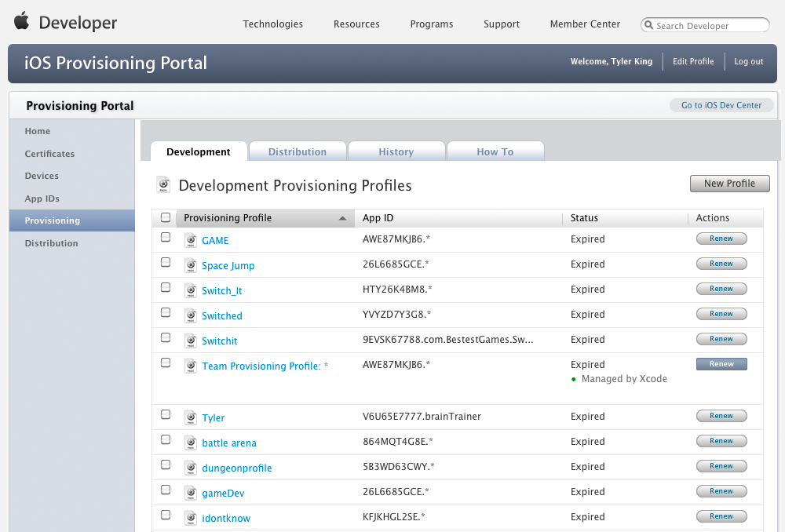Renew the Space Jump profile
Image resolution: width=785 pixels, height=532 pixels.
pos(721,263)
